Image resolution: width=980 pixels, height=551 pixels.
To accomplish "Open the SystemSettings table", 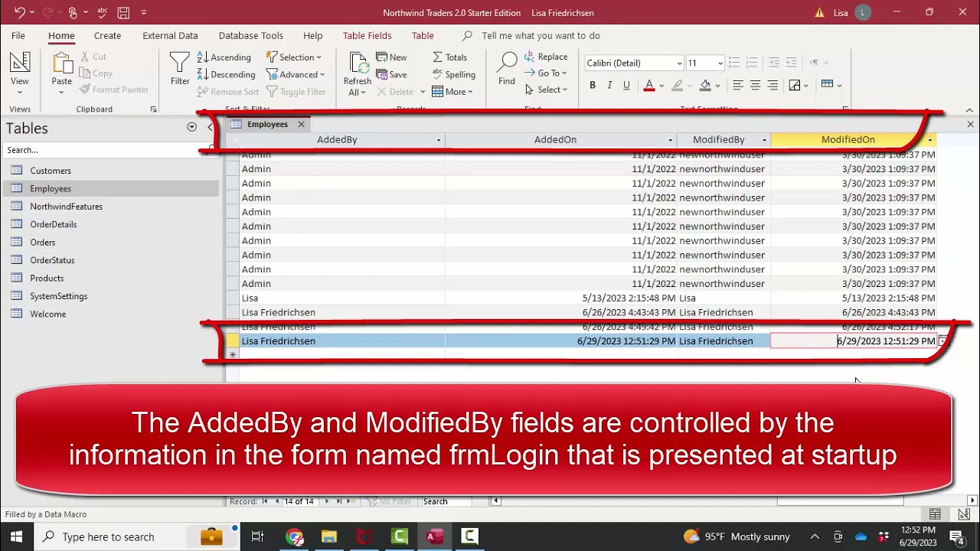I will point(59,296).
